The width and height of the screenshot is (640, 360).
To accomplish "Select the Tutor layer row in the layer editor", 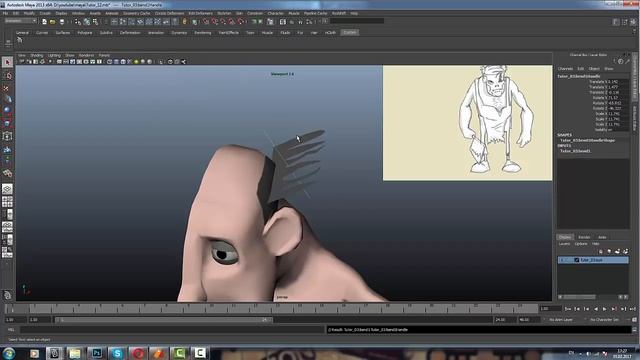I will point(593,260).
